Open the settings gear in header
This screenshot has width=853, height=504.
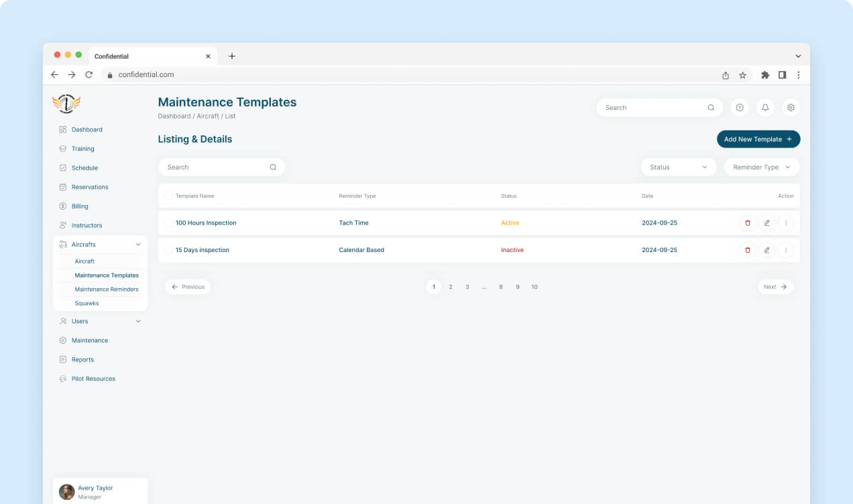pos(791,107)
